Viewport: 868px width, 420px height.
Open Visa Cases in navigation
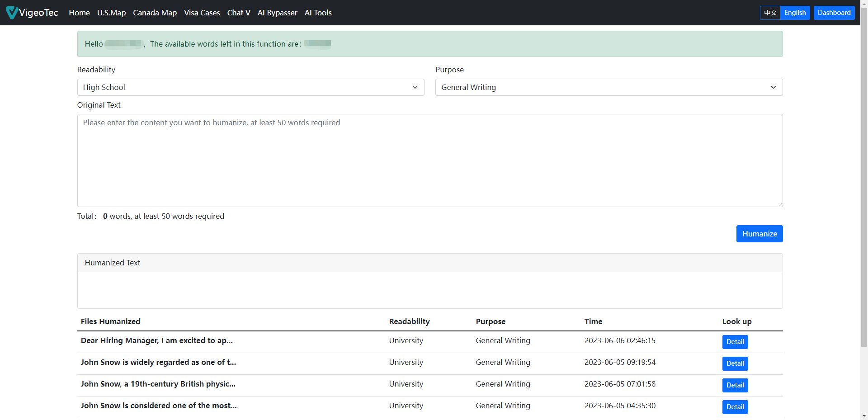pyautogui.click(x=202, y=13)
